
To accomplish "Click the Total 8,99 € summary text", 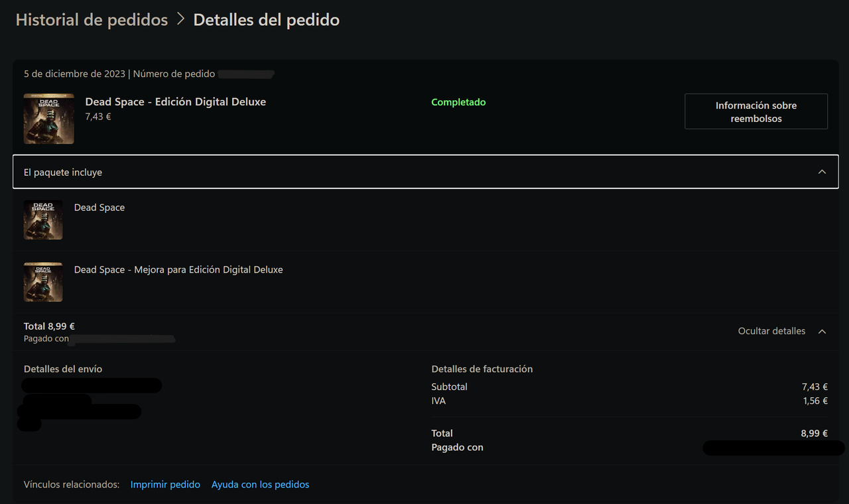I will click(49, 326).
